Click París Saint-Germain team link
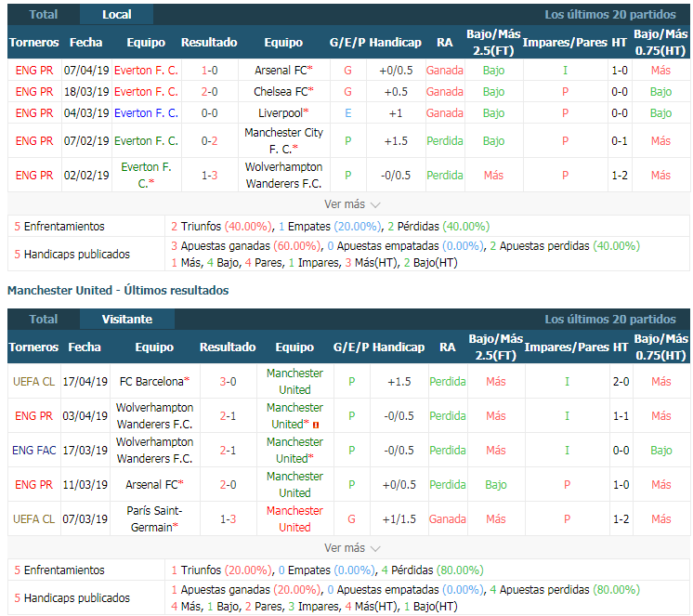The image size is (693, 616). pos(154,518)
